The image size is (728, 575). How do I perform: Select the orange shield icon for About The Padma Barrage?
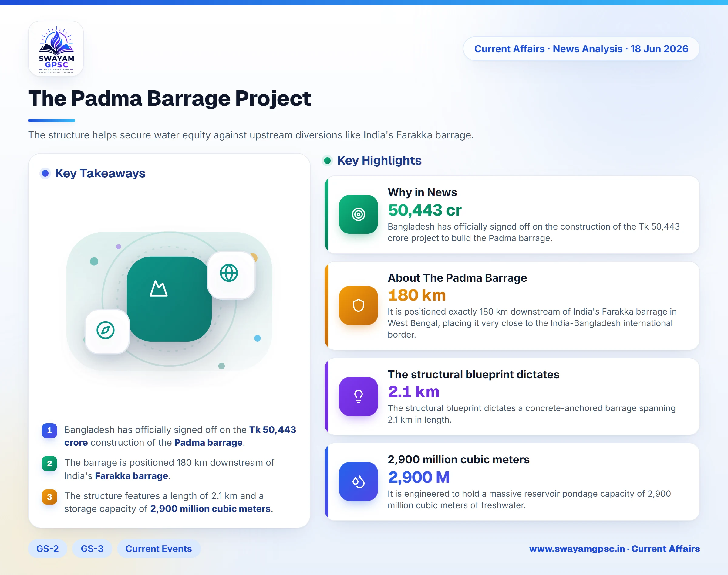click(358, 305)
